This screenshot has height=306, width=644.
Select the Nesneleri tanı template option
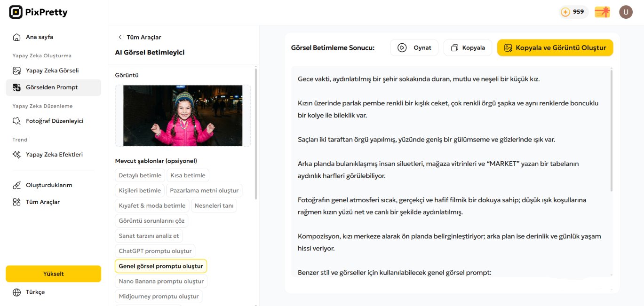(x=214, y=205)
